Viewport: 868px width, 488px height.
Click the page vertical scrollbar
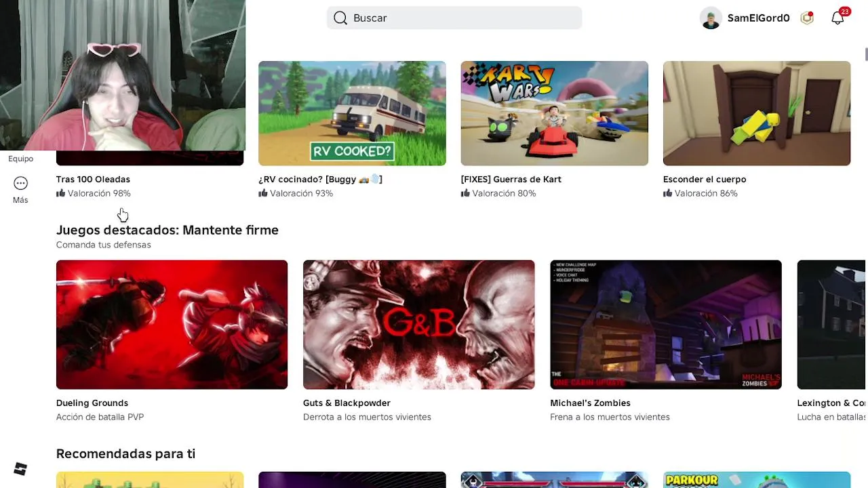pyautogui.click(x=866, y=54)
